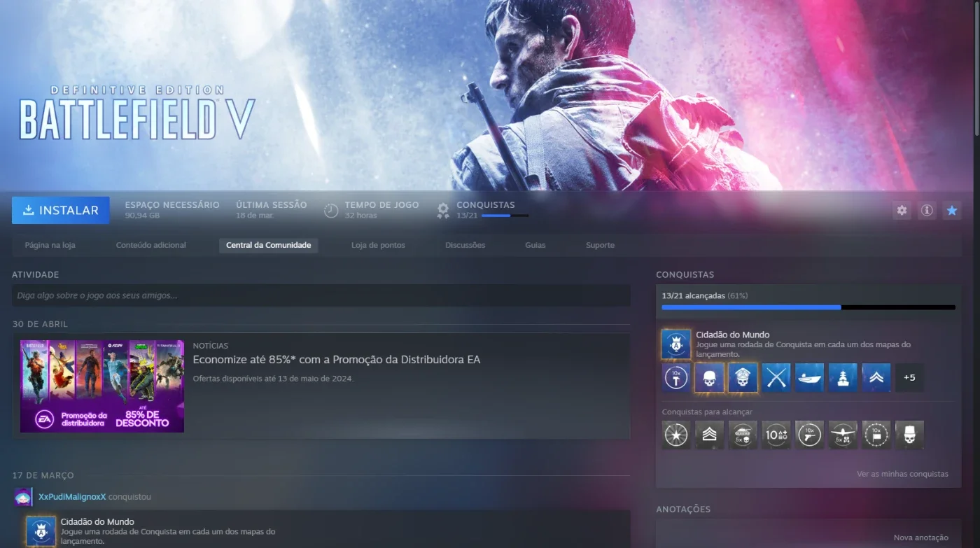Viewport: 980px width, 548px height.
Task: Select the crossed rifles achievement icon
Action: [x=776, y=377]
